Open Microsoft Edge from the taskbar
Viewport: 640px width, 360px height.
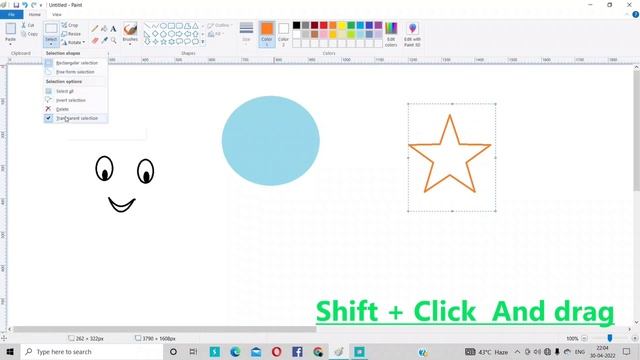(x=235, y=352)
